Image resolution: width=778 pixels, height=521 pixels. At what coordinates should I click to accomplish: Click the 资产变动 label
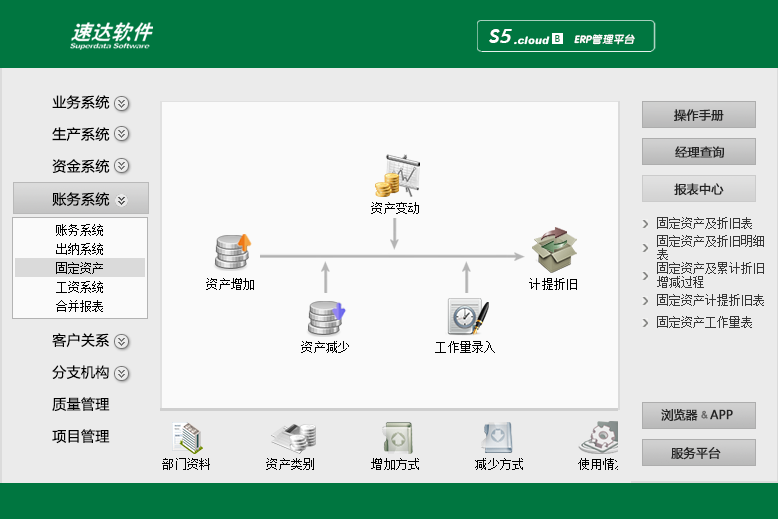click(x=395, y=208)
